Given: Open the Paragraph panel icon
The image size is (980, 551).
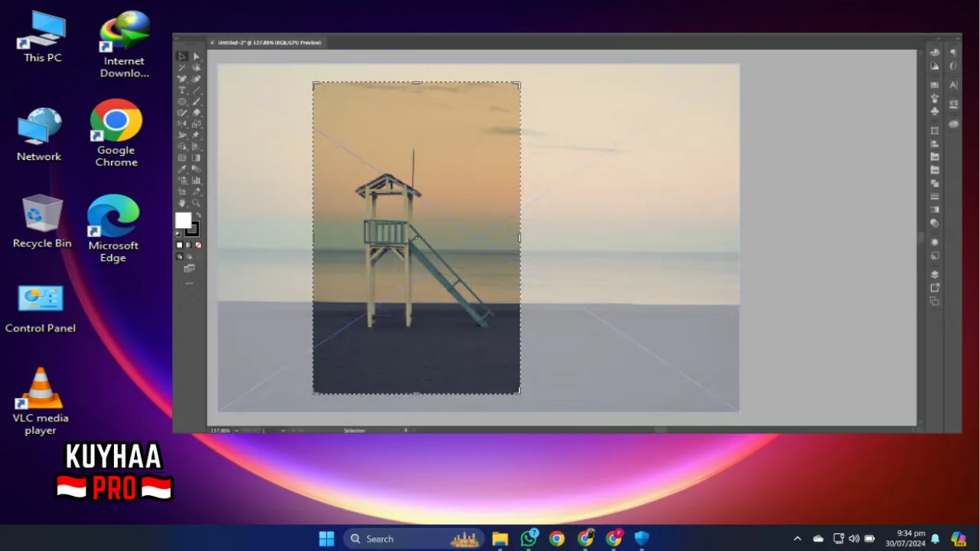Looking at the screenshot, I should [x=953, y=53].
